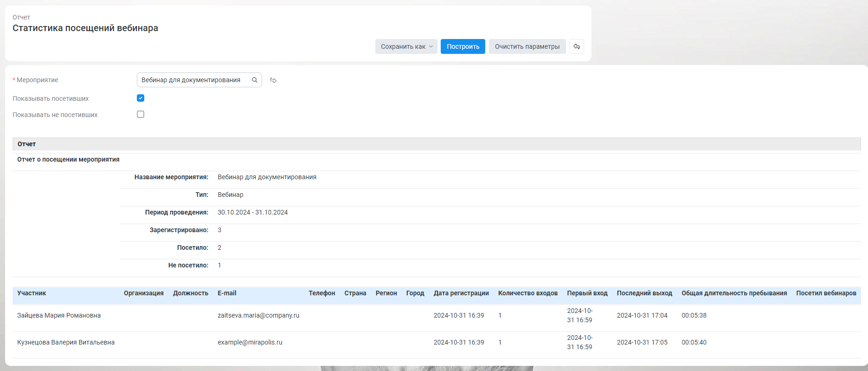Click the Название мероприятия value text
The width and height of the screenshot is (868, 371).
point(267,177)
